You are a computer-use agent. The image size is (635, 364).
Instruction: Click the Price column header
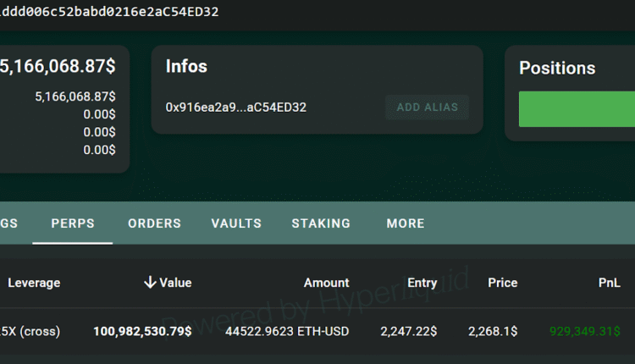tap(502, 283)
